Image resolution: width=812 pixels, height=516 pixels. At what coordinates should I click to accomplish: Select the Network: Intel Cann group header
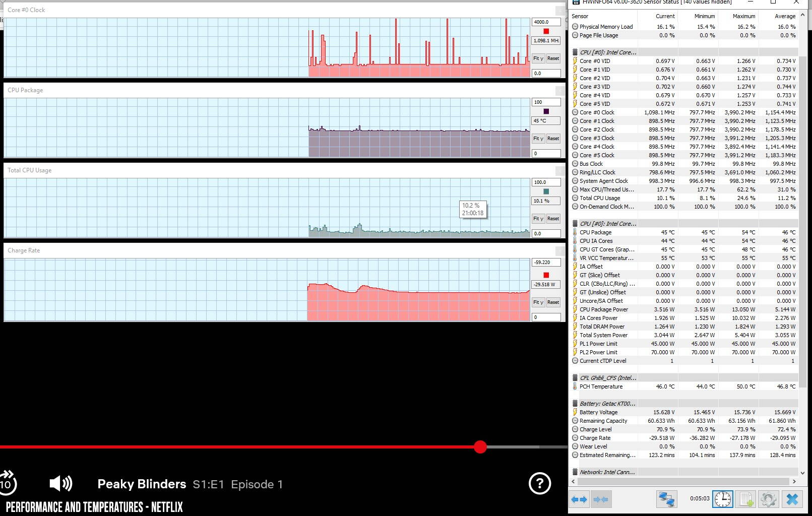[x=684, y=472]
